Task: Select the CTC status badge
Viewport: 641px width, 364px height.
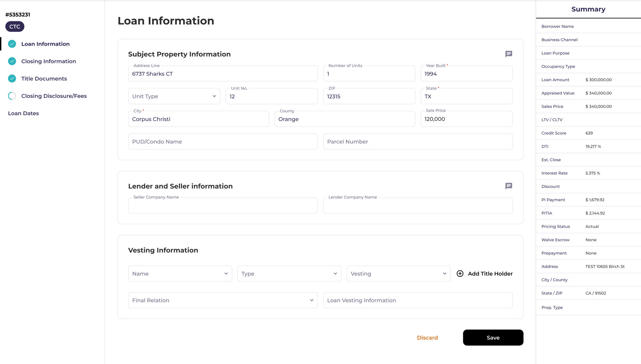Action: 14,26
